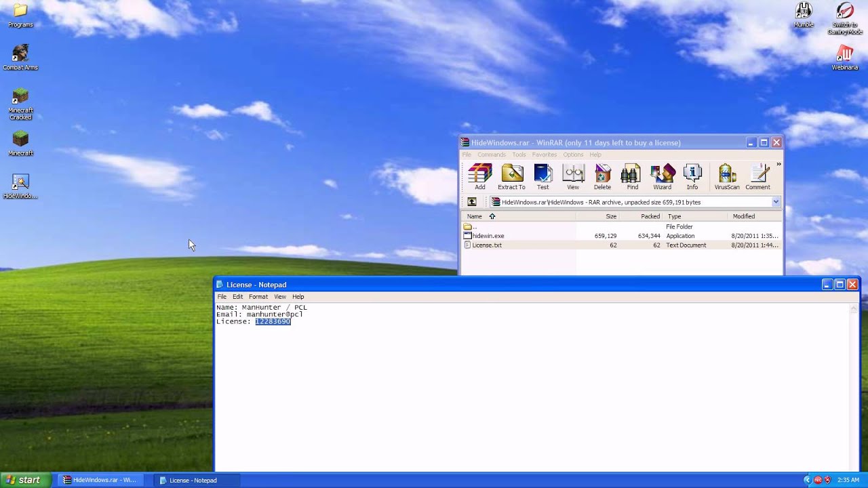
Task: Open the WinRAR archive path dropdown
Action: (x=776, y=202)
